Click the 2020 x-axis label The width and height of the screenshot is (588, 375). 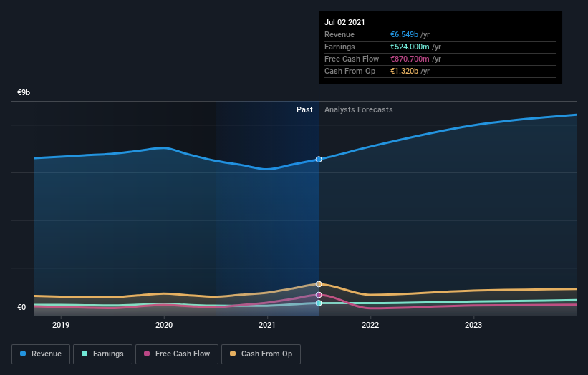(x=164, y=325)
